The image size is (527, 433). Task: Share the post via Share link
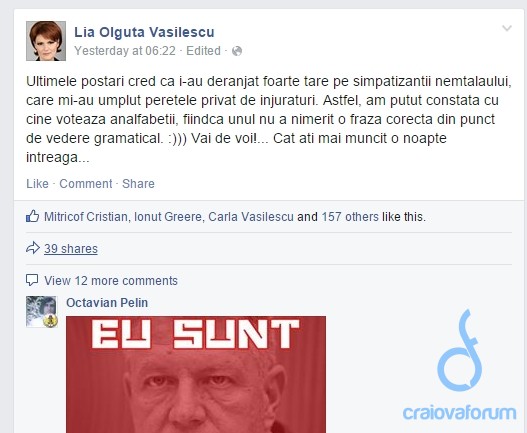(x=138, y=184)
